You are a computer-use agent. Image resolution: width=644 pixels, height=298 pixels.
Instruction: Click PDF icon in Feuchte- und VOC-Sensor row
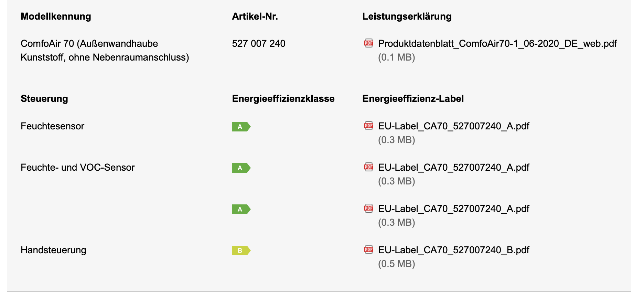368,167
